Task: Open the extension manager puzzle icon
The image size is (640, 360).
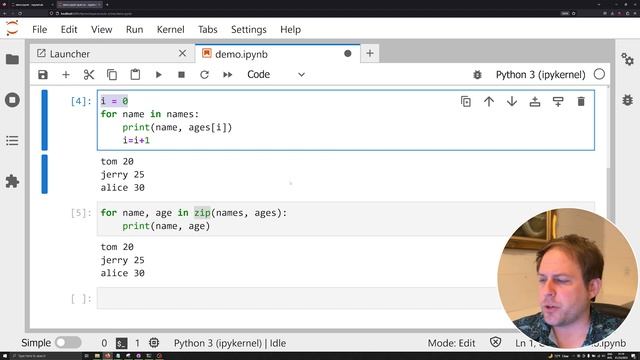Action: coord(12,181)
